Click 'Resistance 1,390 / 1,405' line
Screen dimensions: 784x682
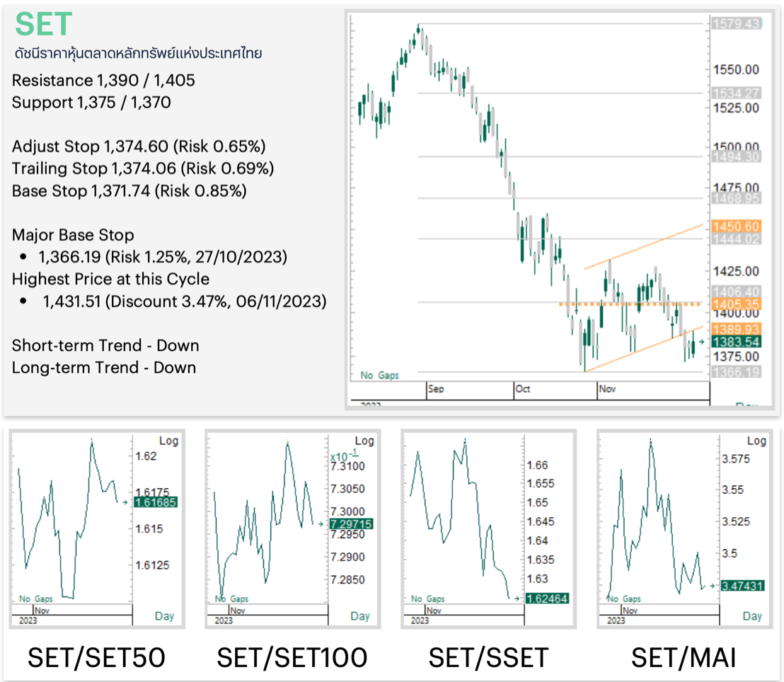tap(103, 80)
